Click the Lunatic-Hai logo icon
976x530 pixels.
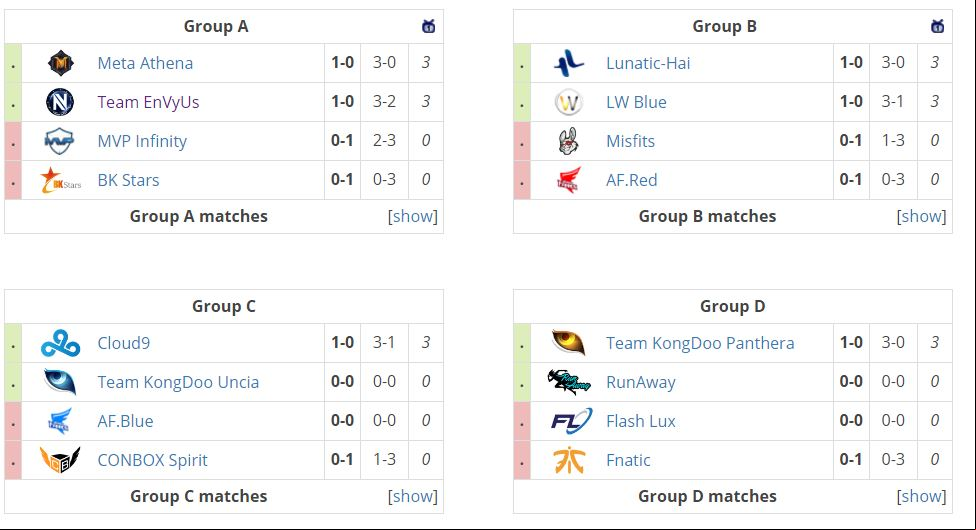coord(569,63)
